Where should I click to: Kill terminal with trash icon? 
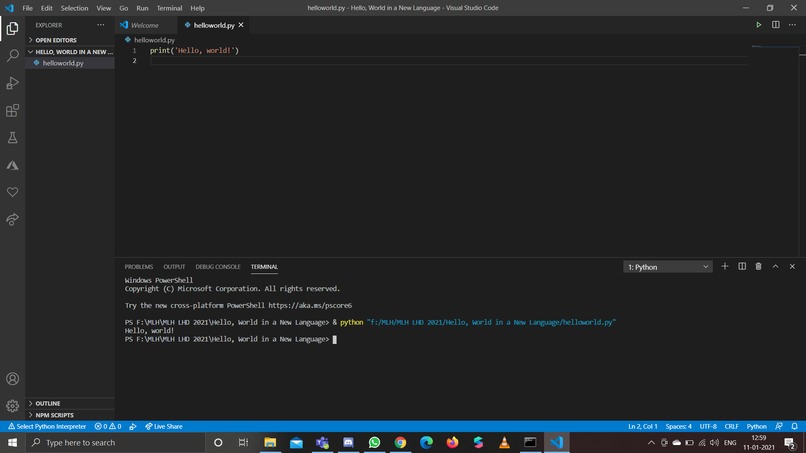(758, 266)
